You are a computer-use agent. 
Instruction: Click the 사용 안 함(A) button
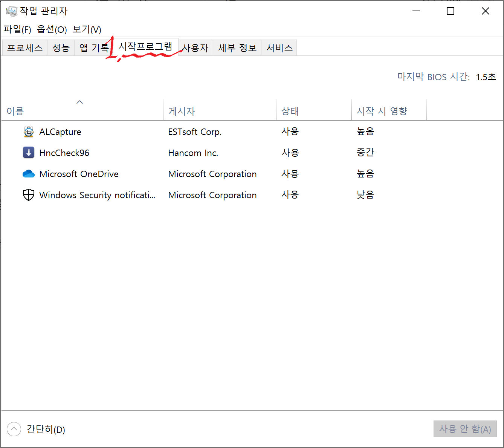coord(465,429)
